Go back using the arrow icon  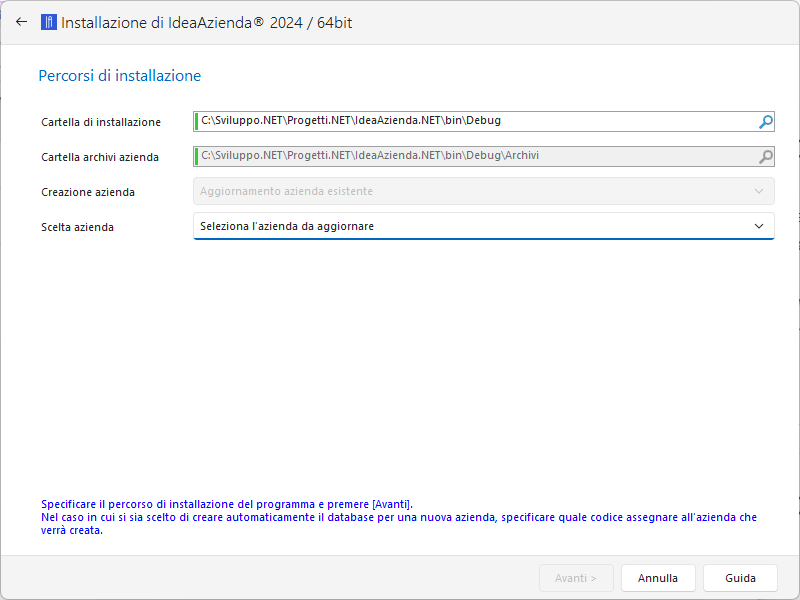click(21, 22)
